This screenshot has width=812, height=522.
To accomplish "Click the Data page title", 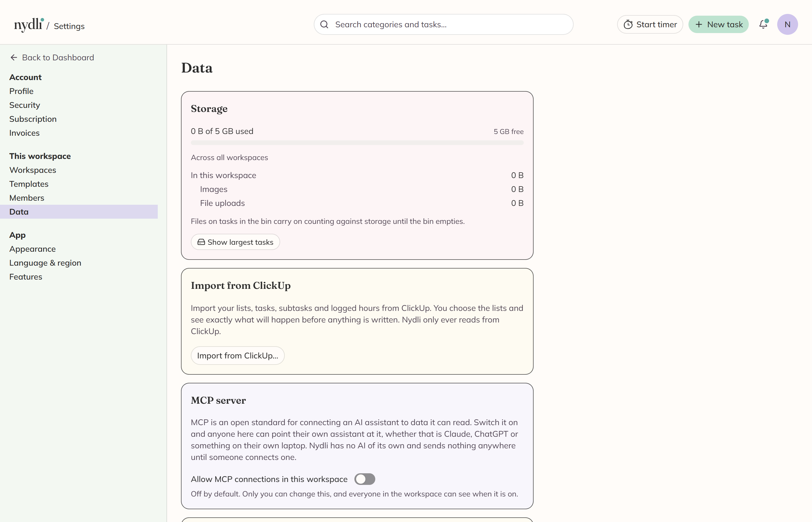I will (197, 68).
